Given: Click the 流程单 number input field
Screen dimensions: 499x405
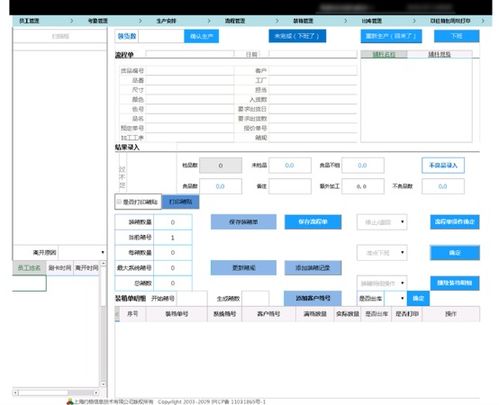Looking at the screenshot, I should [x=190, y=54].
